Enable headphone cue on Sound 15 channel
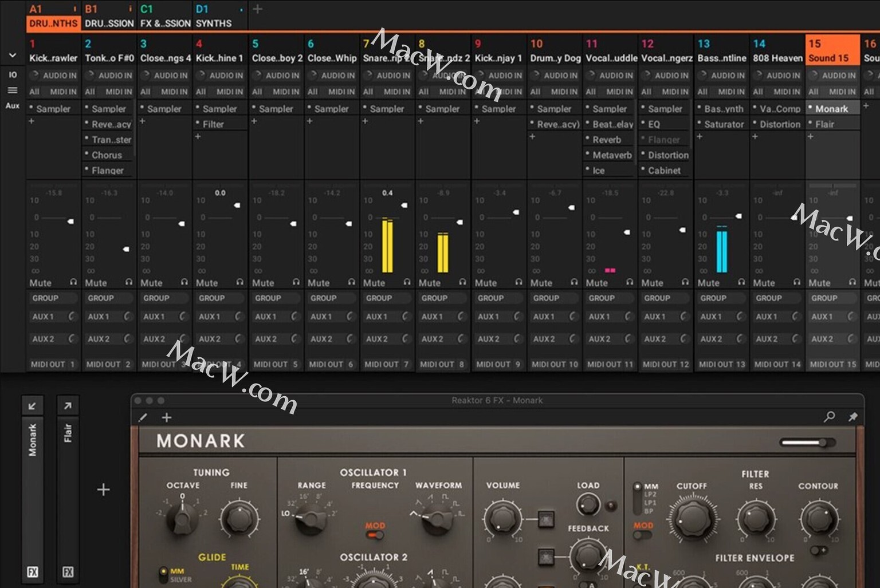Viewport: 880px width, 588px height. click(852, 282)
